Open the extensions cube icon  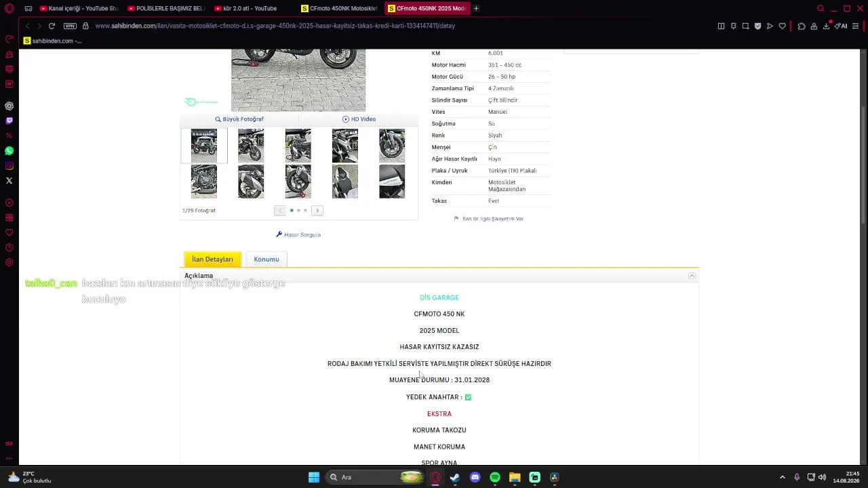802,26
